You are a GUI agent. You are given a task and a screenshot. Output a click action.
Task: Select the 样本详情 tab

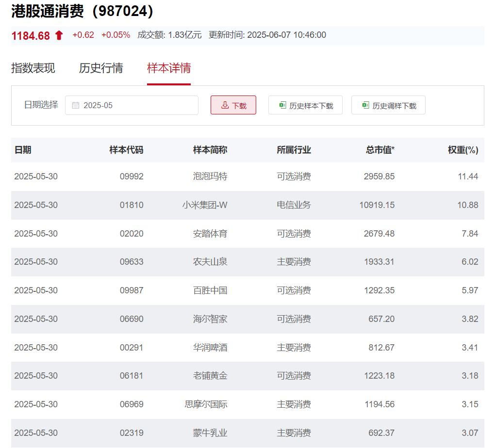point(168,68)
